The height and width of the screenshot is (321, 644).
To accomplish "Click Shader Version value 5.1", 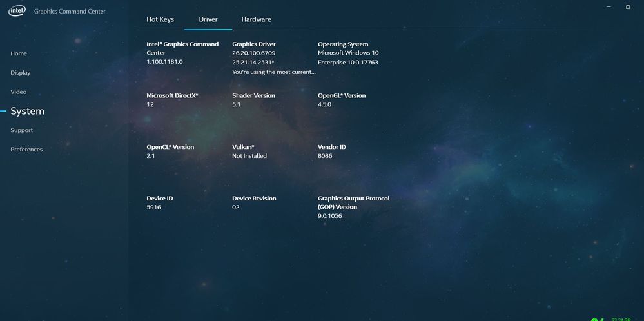I will 236,104.
